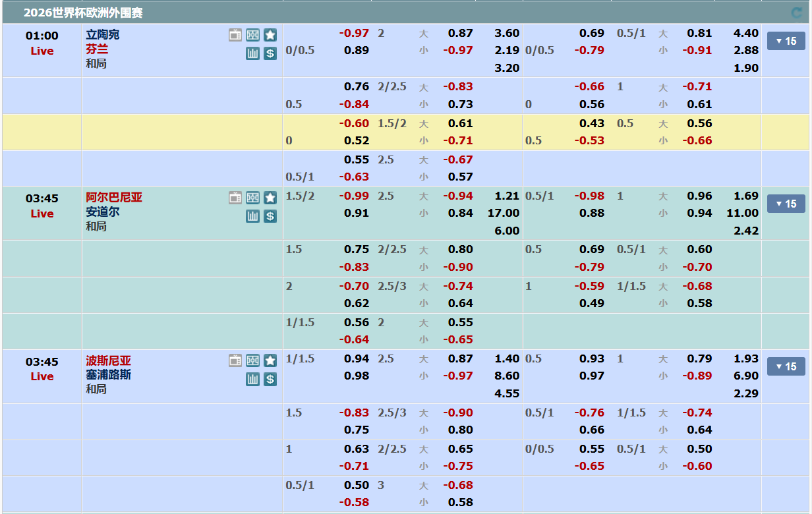This screenshot has height=514, width=812.
Task: Expand the 15 more bets for 立陶宛 match
Action: coord(786,42)
